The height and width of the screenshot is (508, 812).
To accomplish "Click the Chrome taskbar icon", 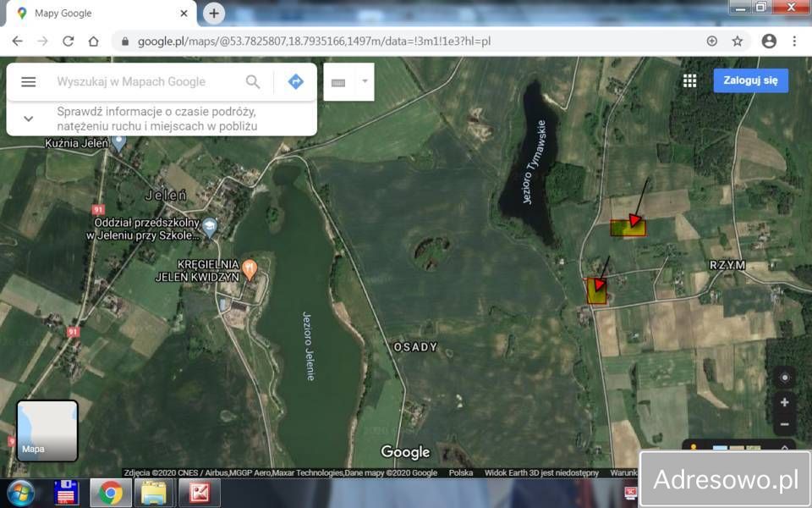I will 110,493.
